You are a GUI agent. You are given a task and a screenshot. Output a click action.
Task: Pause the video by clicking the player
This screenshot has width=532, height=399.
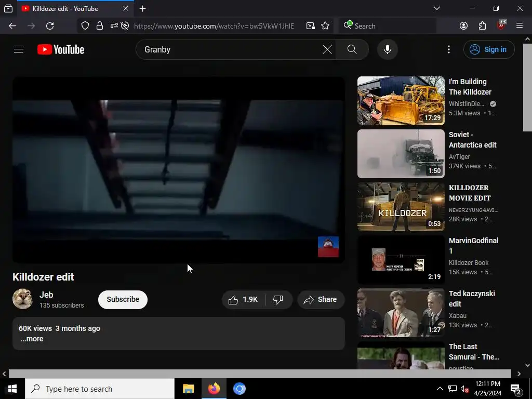179,170
